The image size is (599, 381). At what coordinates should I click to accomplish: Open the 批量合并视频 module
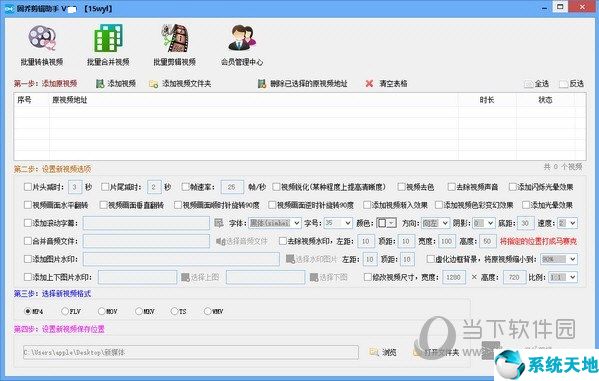point(108,45)
